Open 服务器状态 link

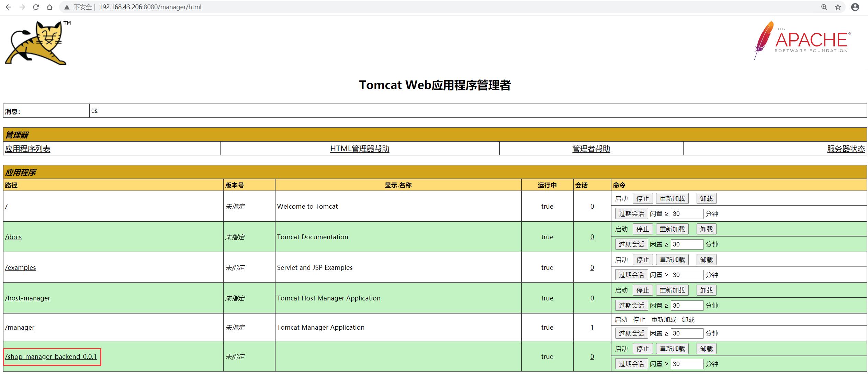[846, 148]
